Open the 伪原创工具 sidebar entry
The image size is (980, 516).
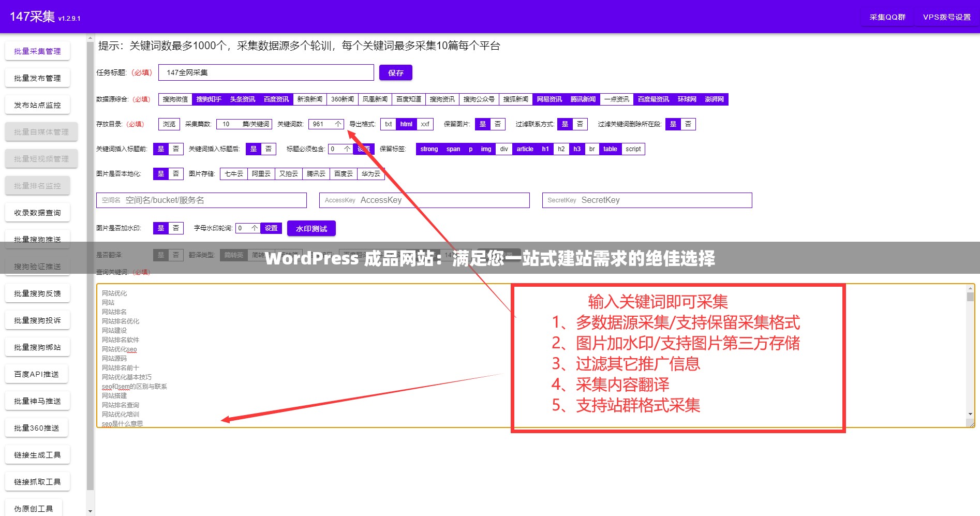pos(33,508)
